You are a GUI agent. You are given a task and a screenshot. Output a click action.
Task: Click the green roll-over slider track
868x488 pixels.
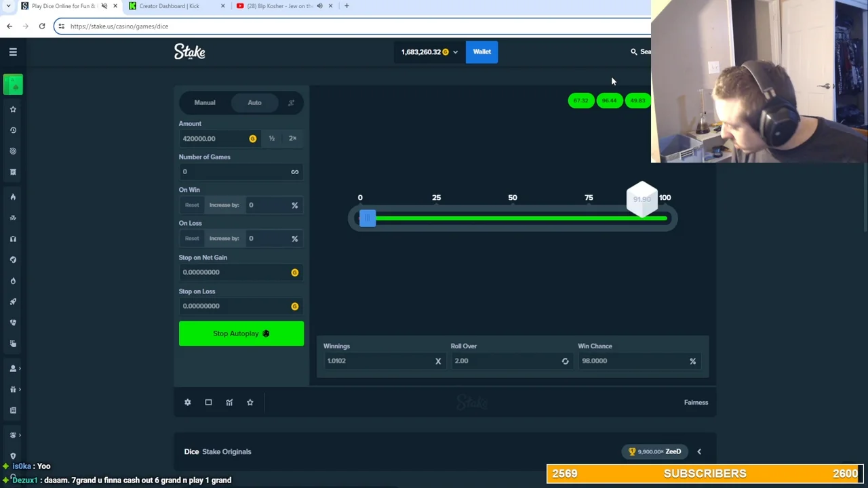tap(522, 218)
